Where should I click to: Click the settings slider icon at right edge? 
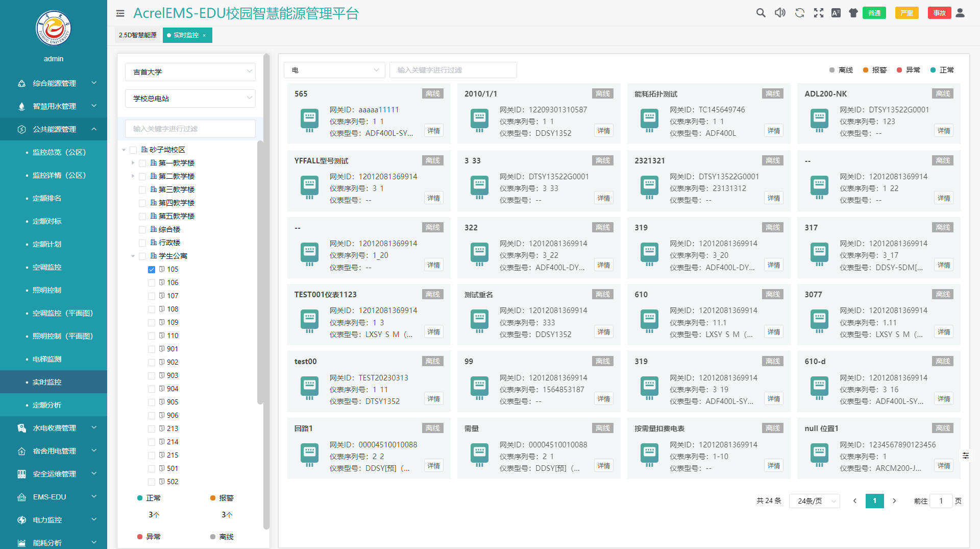click(x=965, y=455)
